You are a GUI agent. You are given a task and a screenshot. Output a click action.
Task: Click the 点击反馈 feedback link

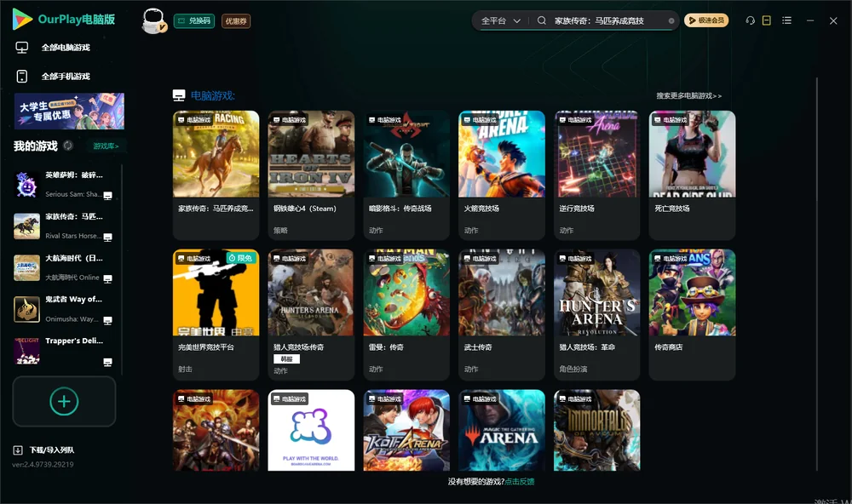point(519,481)
